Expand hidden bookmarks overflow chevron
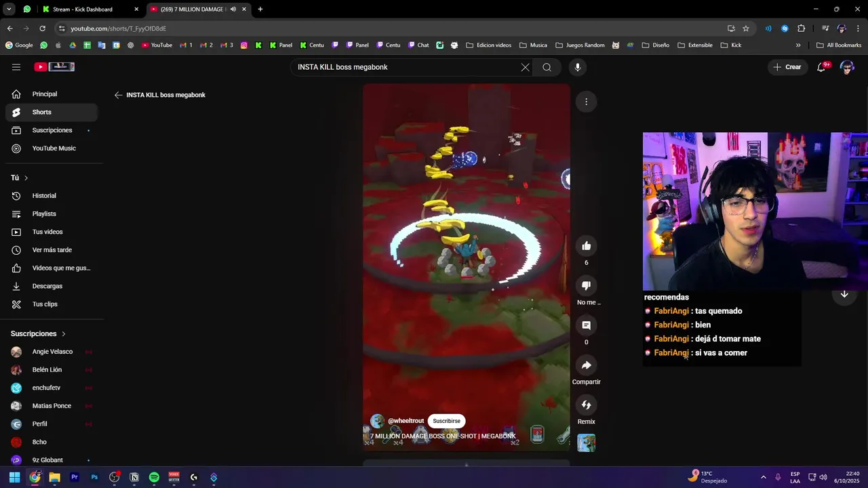 pyautogui.click(x=798, y=45)
